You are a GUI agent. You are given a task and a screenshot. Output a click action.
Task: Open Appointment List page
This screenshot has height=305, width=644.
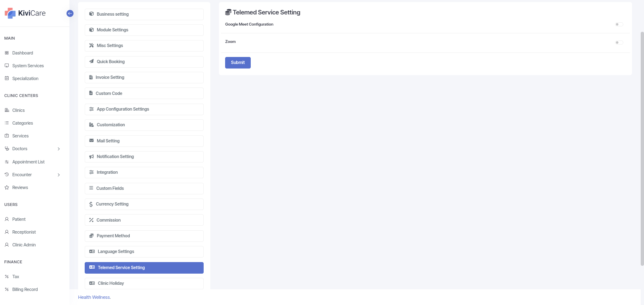(x=29, y=162)
